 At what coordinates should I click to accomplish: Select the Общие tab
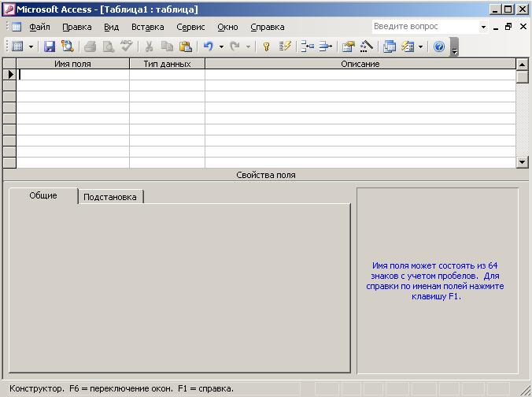43,195
